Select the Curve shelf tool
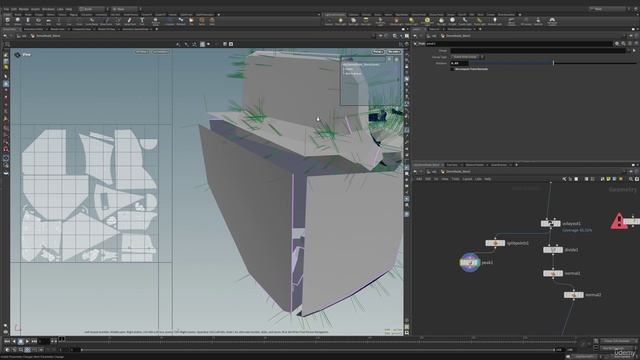The height and width of the screenshot is (360, 640). coord(92,21)
